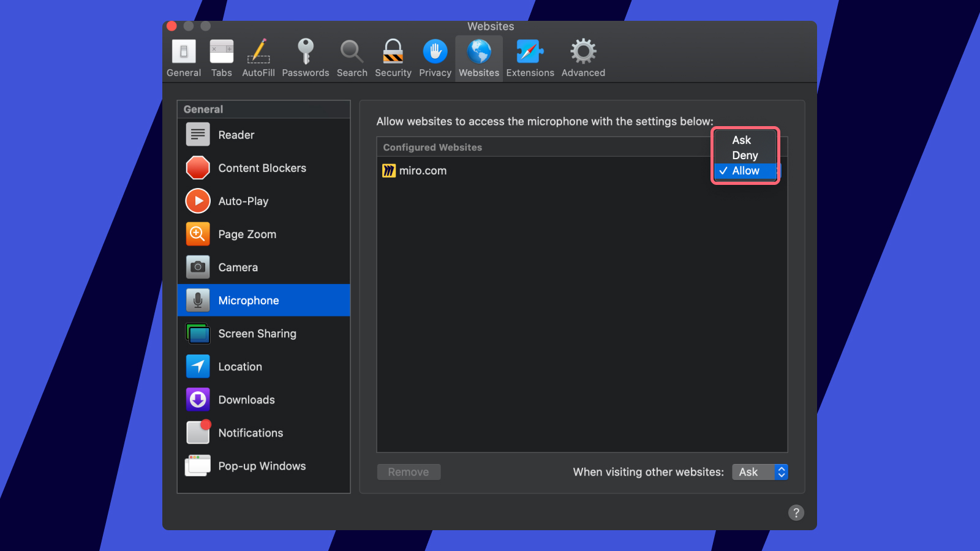Image resolution: width=980 pixels, height=551 pixels.
Task: Open Privacy hand icon
Action: tap(435, 52)
